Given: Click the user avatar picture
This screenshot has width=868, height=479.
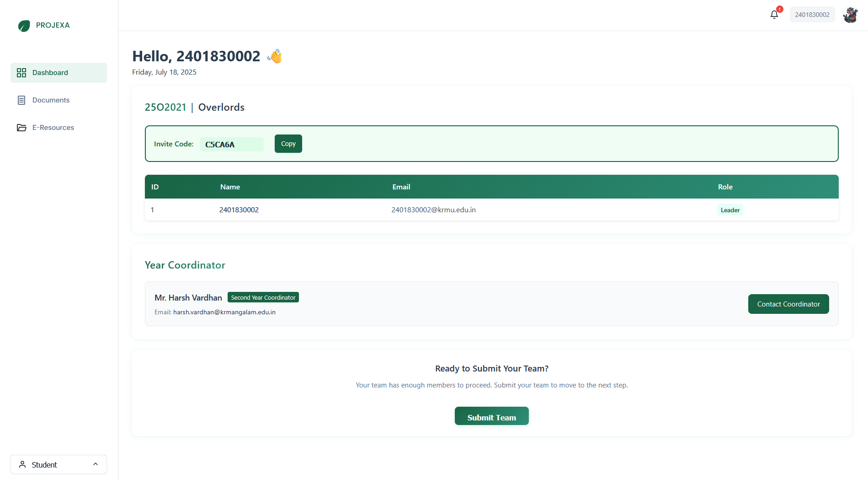Looking at the screenshot, I should (850, 15).
